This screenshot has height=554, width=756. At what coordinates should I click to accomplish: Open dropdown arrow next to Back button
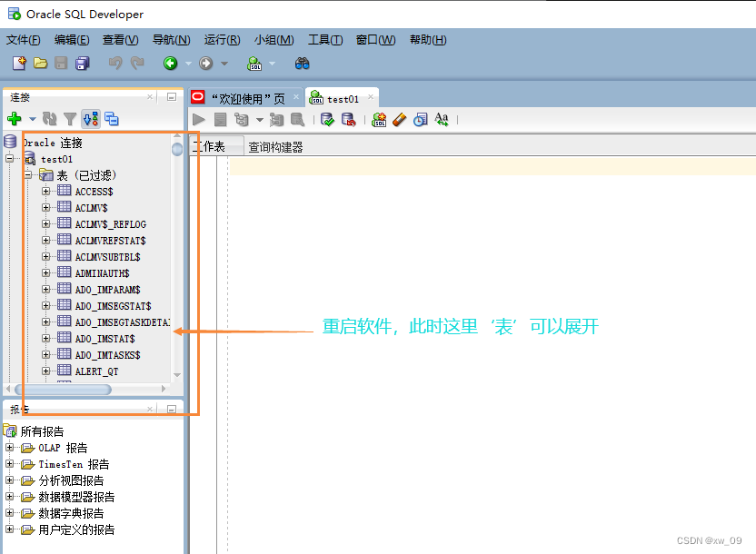188,64
